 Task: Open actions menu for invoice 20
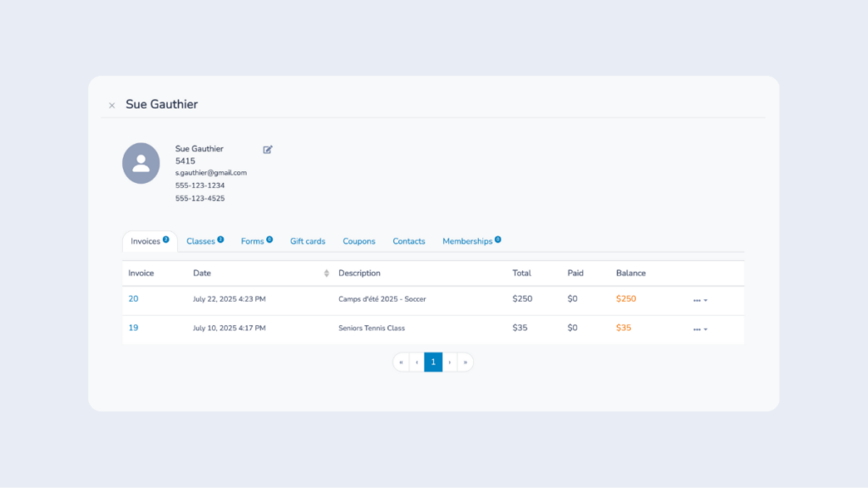699,301
